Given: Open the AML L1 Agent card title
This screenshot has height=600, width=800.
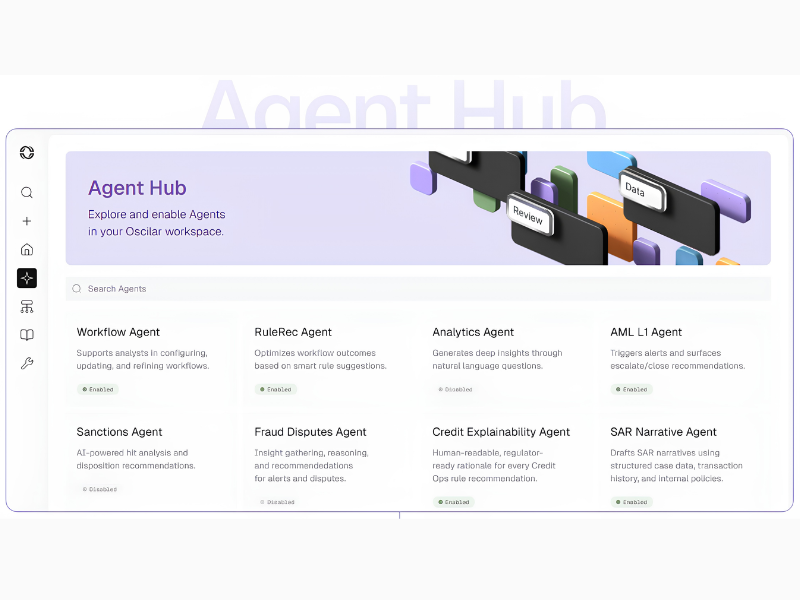Looking at the screenshot, I should pos(646,332).
